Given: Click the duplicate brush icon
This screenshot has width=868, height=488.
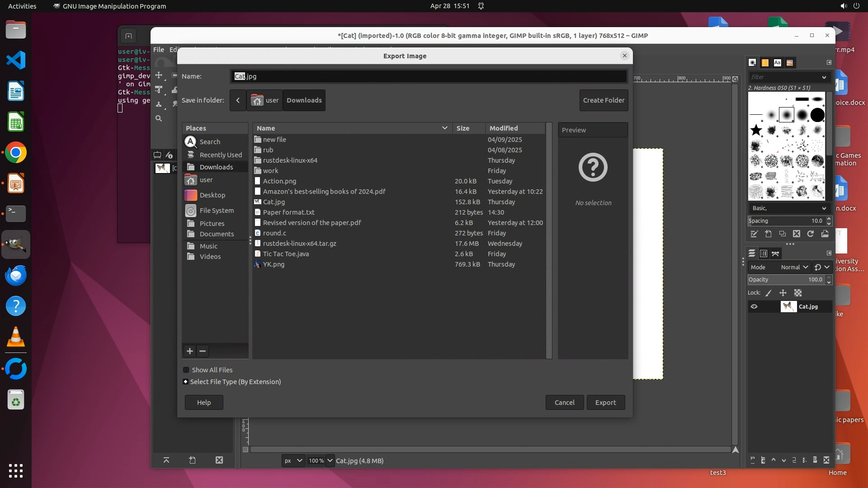Looking at the screenshot, I should (x=782, y=234).
